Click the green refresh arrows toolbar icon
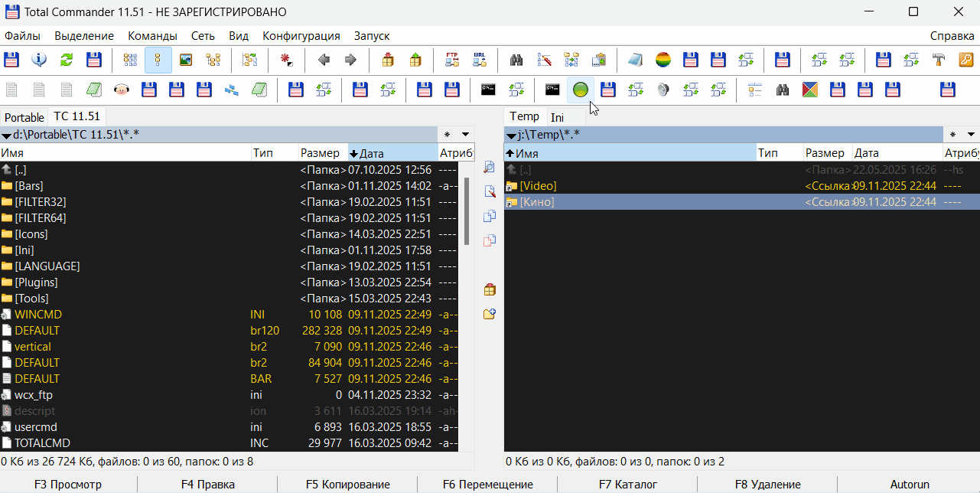The width and height of the screenshot is (980, 493). point(67,60)
